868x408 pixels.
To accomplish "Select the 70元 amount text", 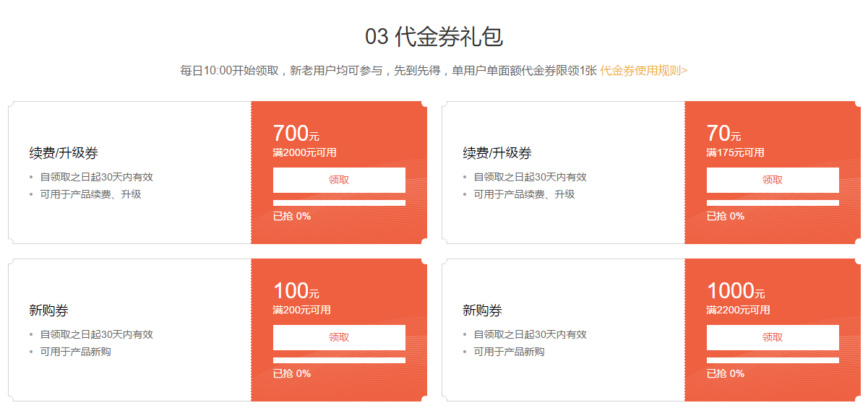I will (x=723, y=134).
